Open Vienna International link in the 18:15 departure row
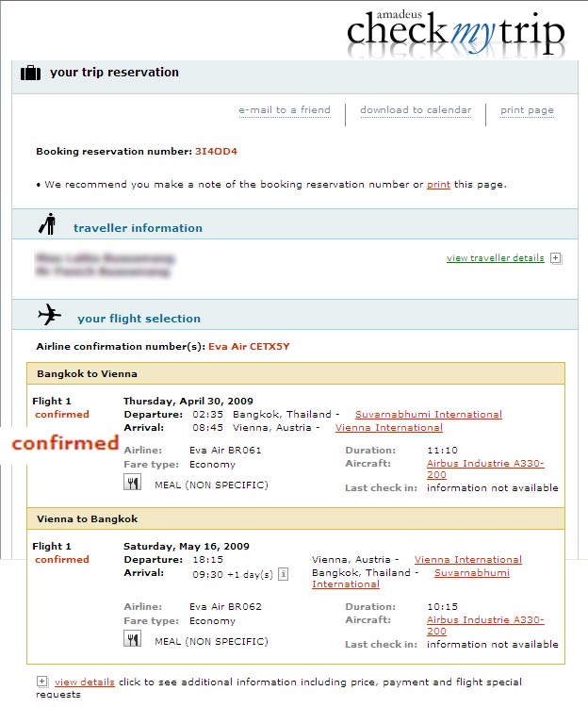This screenshot has height=707, width=588. tap(468, 560)
